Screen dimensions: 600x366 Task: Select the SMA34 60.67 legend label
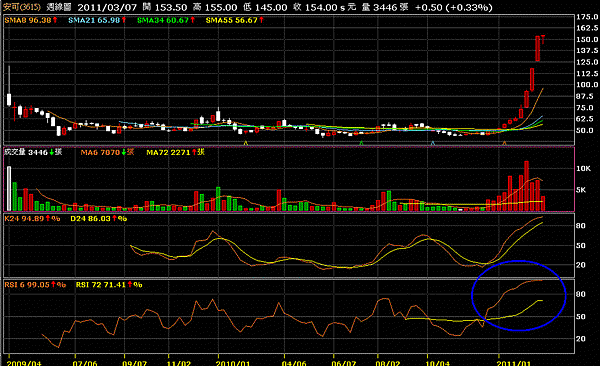(x=163, y=20)
